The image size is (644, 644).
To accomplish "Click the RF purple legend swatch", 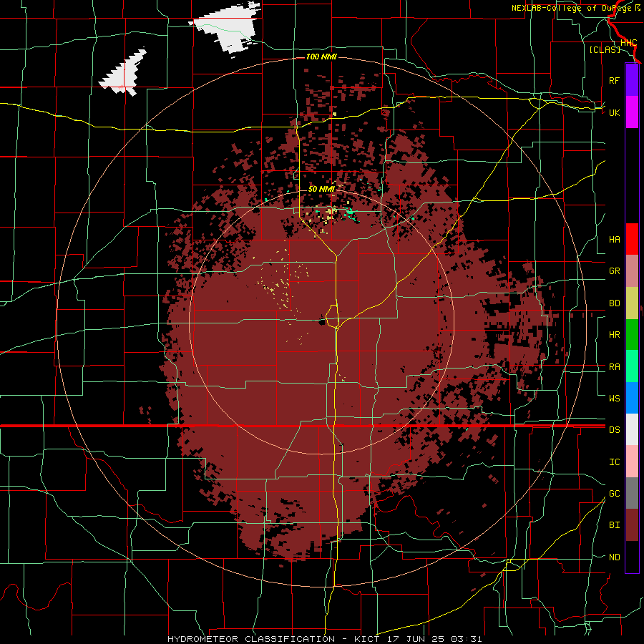I will pyautogui.click(x=632, y=80).
